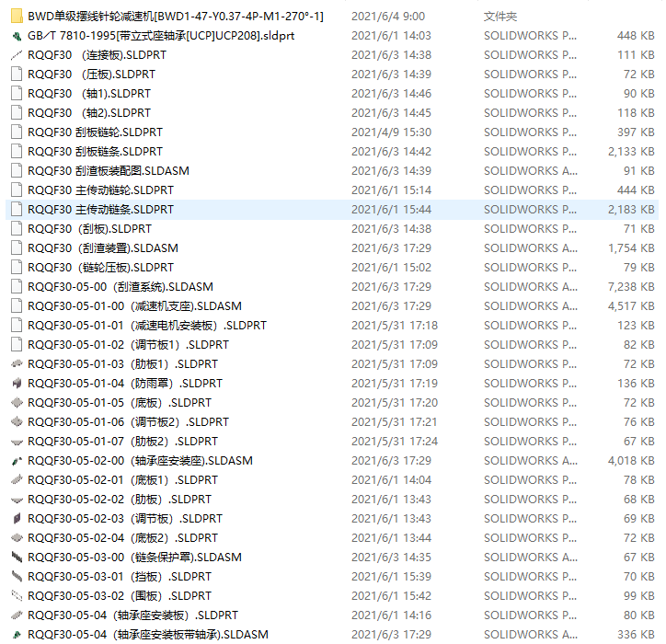
Task: Click the thumbnail icon for RQQF30-05-01-05 底板
Action: pyautogui.click(x=17, y=403)
